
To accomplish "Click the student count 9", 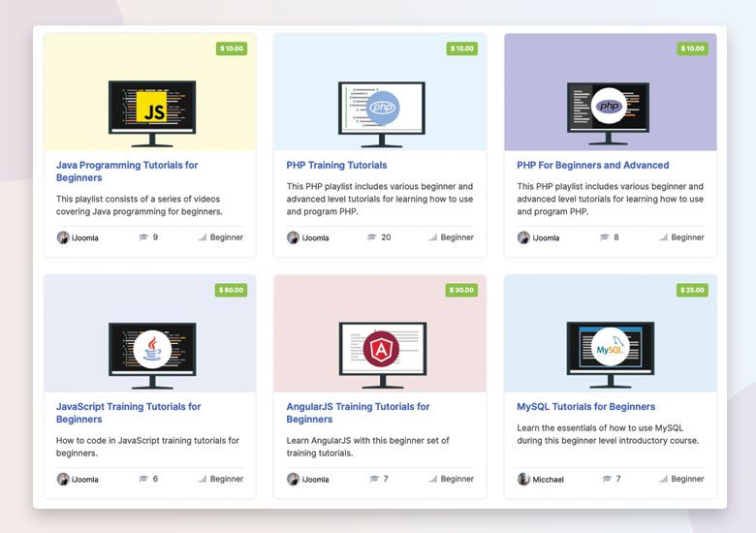I will pyautogui.click(x=155, y=237).
